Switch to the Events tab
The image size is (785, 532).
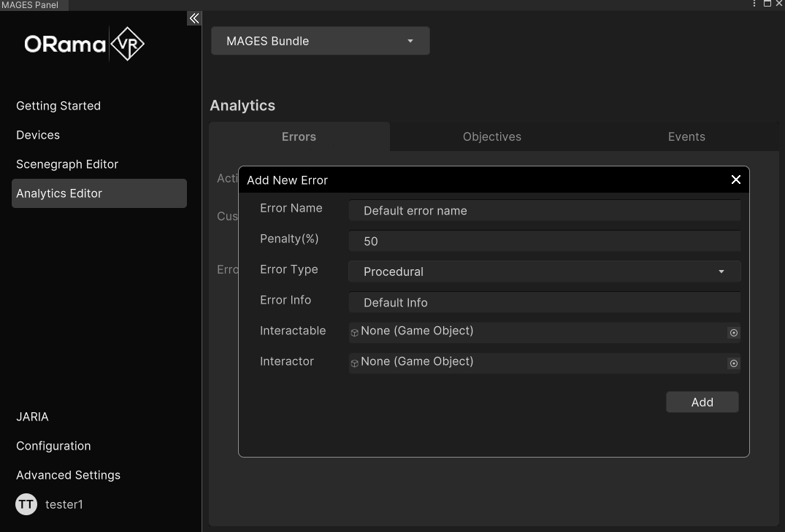pos(686,136)
